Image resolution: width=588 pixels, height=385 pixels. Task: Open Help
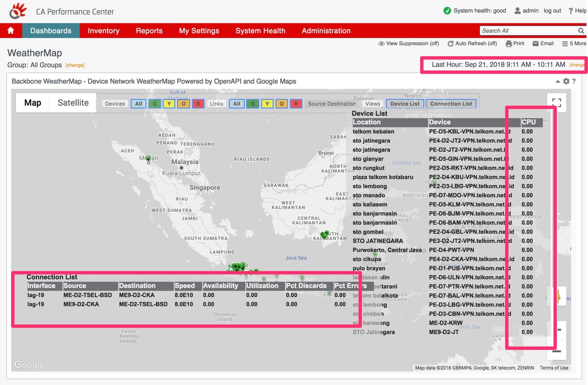pyautogui.click(x=577, y=11)
